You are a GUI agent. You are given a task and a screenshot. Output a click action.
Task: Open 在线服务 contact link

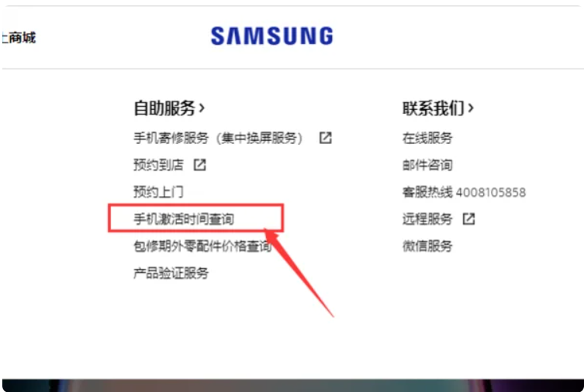427,138
